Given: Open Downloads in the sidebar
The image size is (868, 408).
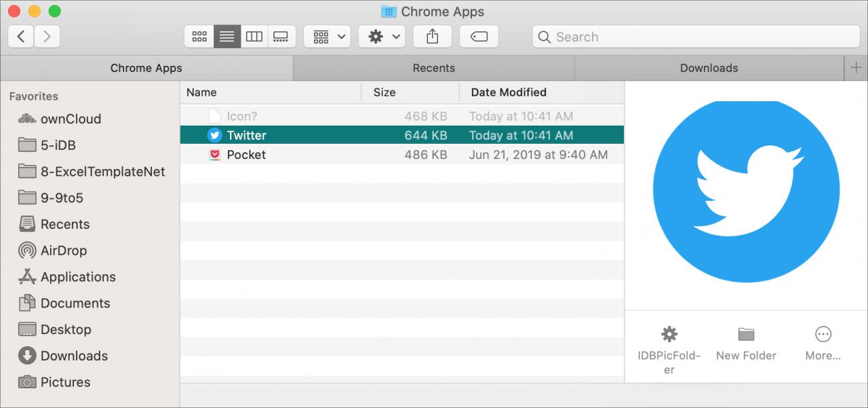Looking at the screenshot, I should [x=62, y=356].
